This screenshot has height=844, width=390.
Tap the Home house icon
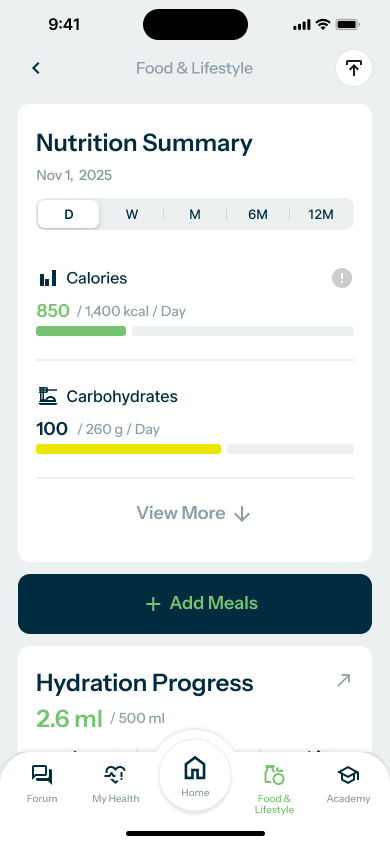[195, 768]
